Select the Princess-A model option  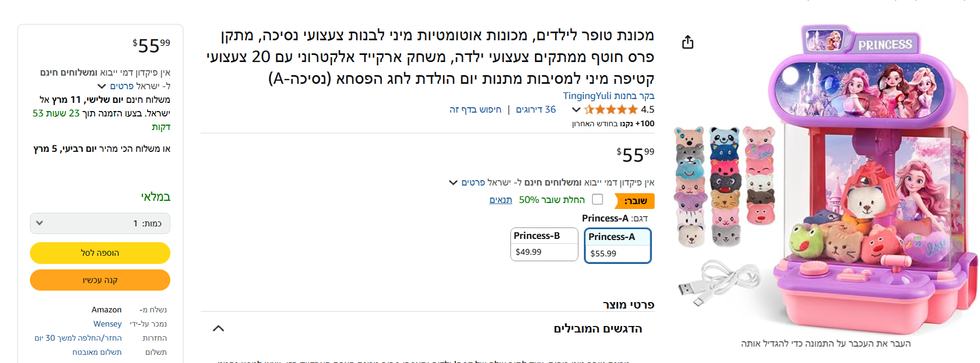[x=618, y=245]
